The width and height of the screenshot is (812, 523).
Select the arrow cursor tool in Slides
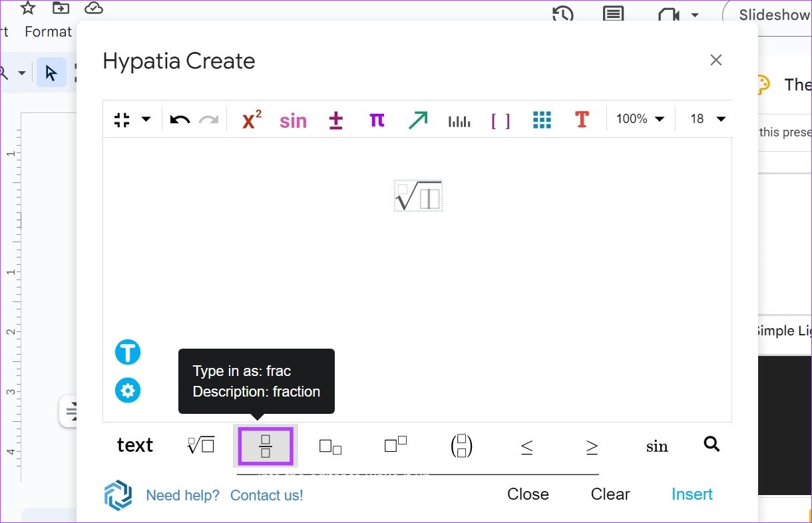tap(51, 73)
